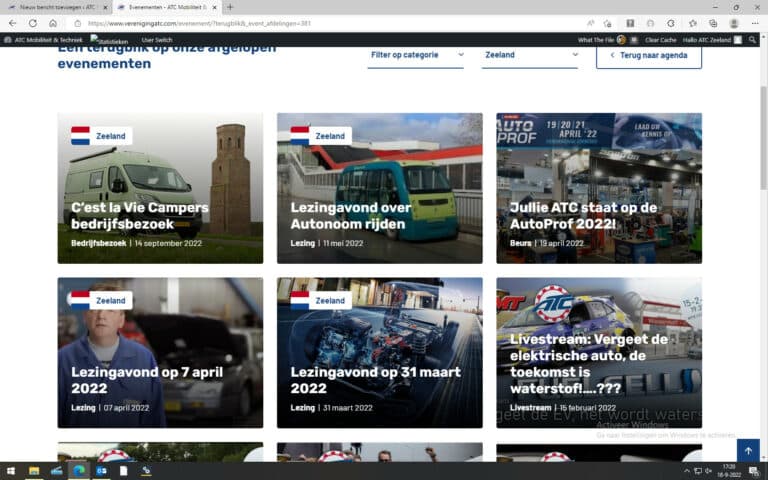The image size is (768, 480).
Task: Click Zeeland flag badge on 7 april card
Action: pos(101,300)
